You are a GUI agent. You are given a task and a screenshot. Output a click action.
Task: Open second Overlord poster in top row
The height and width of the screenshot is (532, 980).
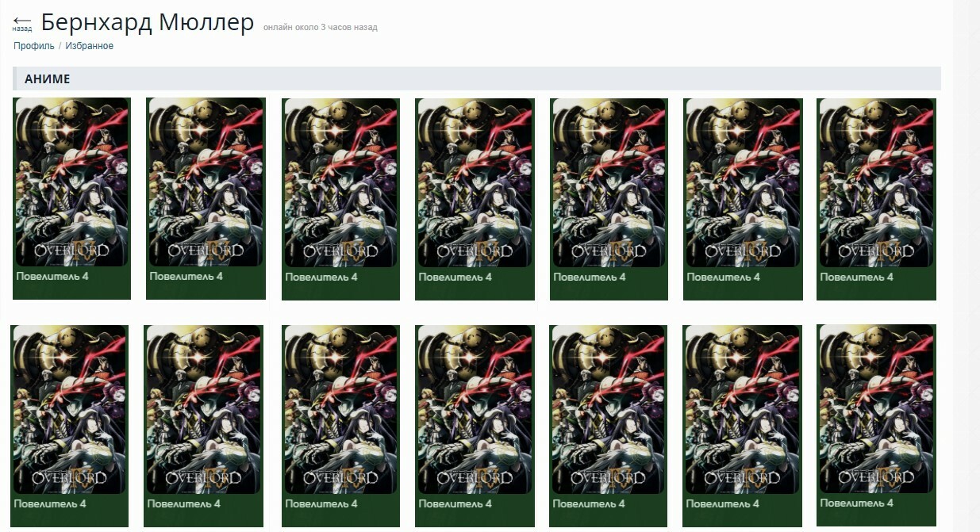(206, 182)
